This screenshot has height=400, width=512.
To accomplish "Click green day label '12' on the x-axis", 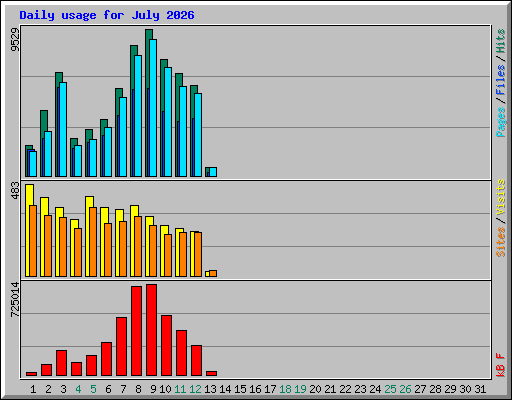I will [x=195, y=389].
